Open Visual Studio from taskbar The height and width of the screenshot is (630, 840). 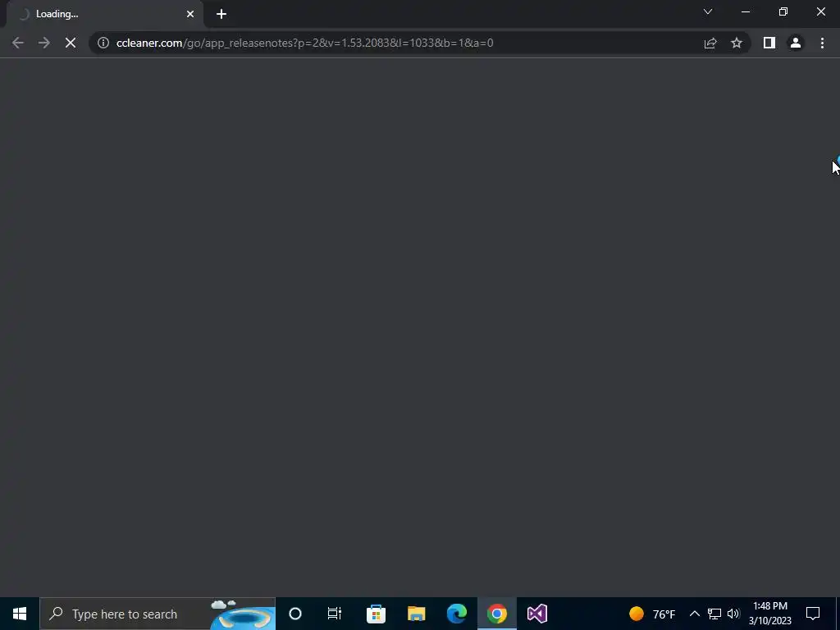pos(536,614)
